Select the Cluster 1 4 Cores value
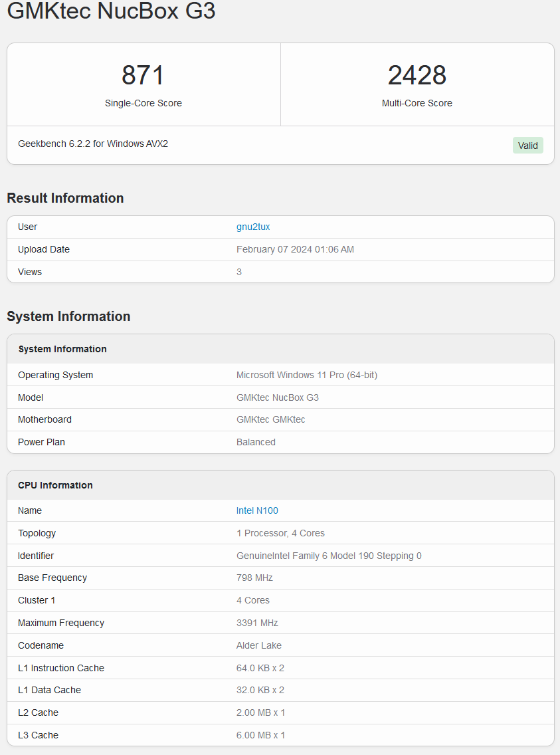Viewport: 560px width, 755px height. (252, 600)
